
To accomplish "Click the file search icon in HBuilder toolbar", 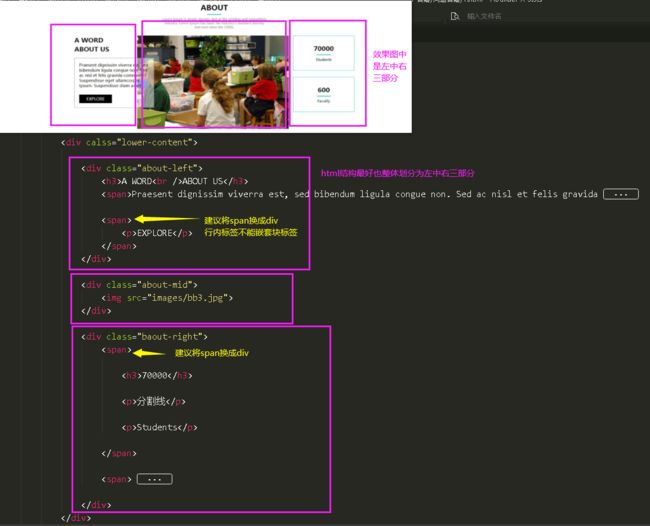I will point(455,16).
